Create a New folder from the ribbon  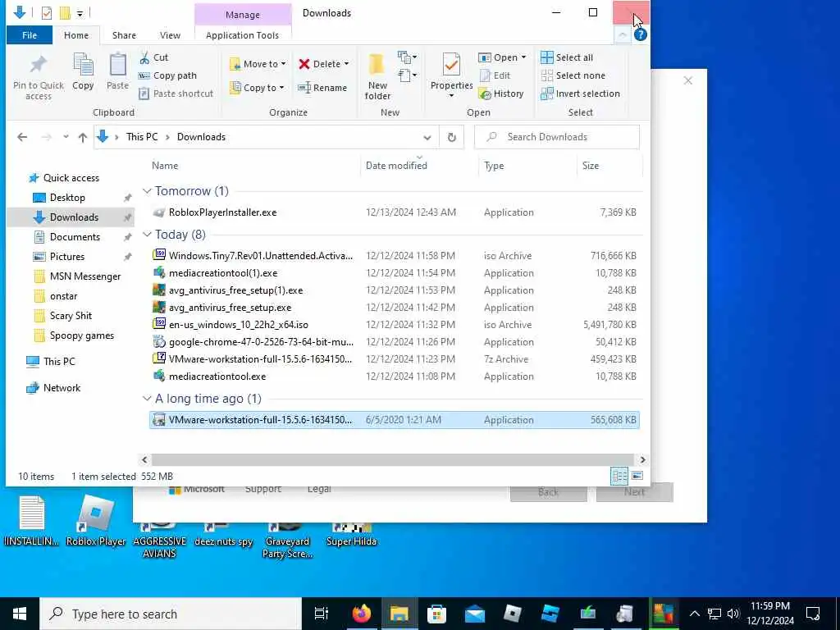(377, 76)
